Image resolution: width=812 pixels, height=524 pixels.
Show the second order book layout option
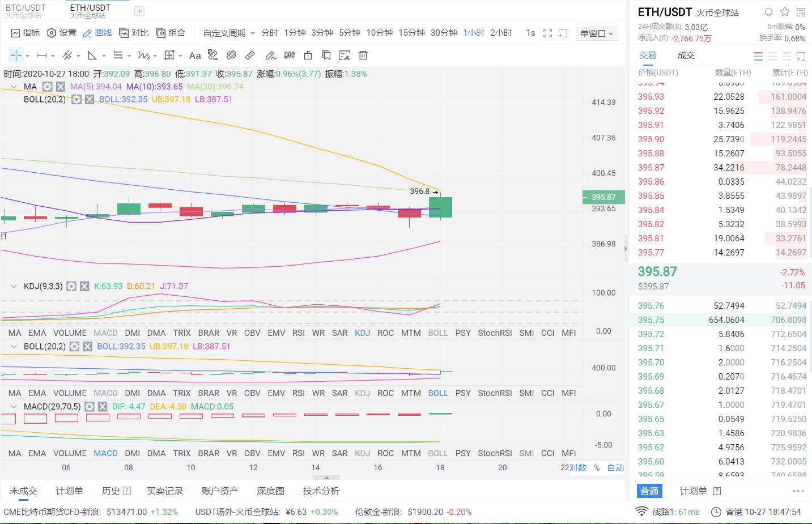click(772, 56)
